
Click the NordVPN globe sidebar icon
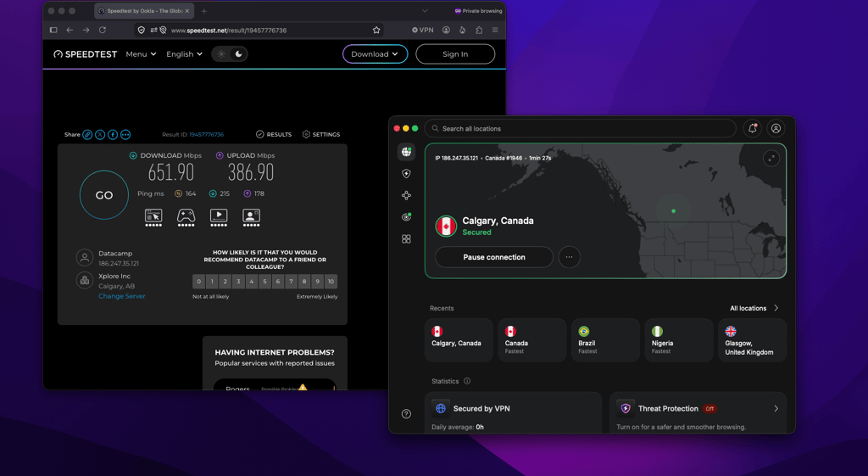click(406, 151)
